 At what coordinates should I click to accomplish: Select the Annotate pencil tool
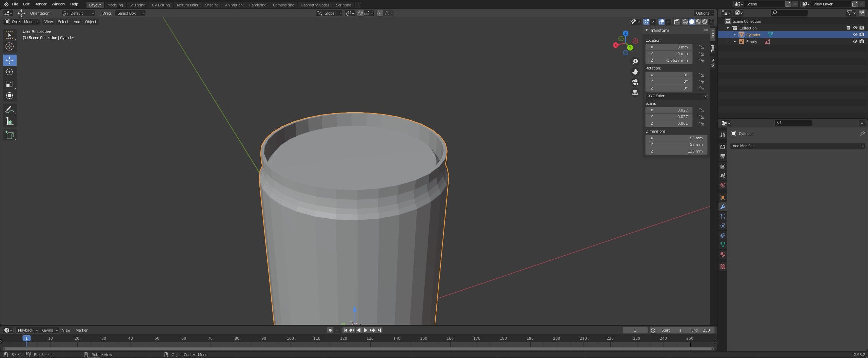(x=9, y=109)
